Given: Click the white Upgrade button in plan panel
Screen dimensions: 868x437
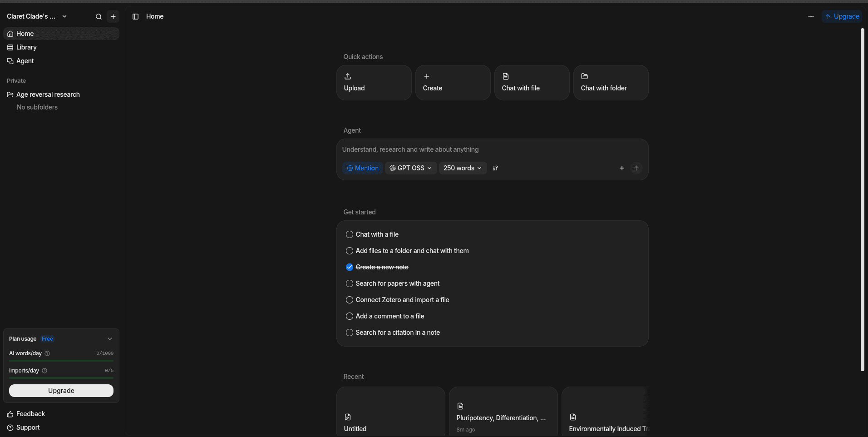Looking at the screenshot, I should pyautogui.click(x=61, y=391).
